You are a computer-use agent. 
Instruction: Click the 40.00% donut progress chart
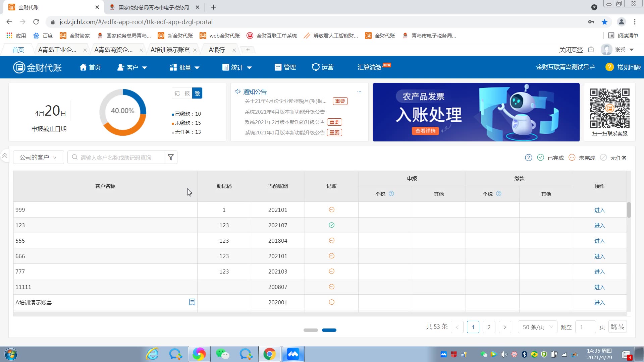click(123, 112)
